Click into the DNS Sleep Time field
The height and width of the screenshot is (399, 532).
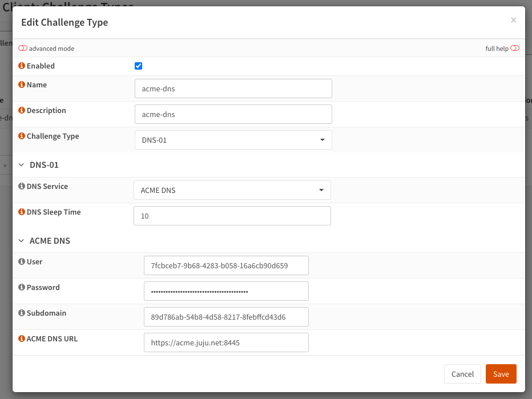click(232, 216)
